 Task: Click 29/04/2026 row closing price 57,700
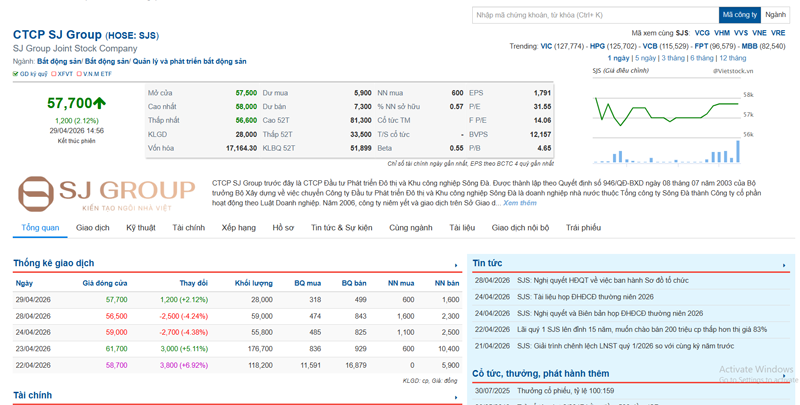[117, 299]
